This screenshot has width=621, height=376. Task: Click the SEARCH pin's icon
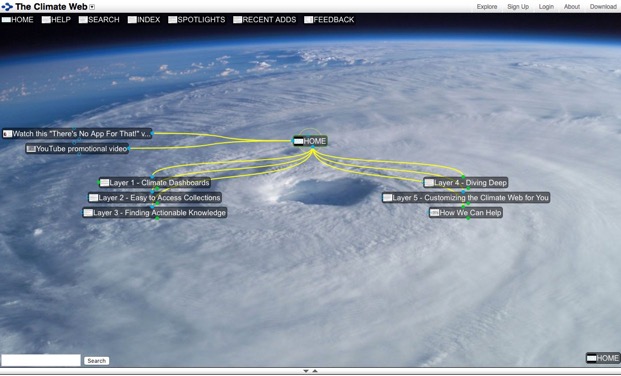[83, 19]
